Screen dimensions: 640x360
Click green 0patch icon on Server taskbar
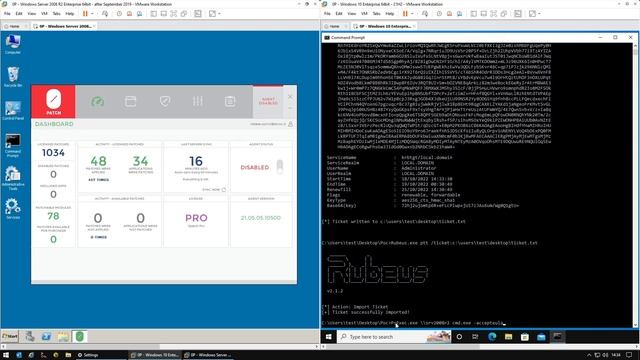[x=80, y=336]
